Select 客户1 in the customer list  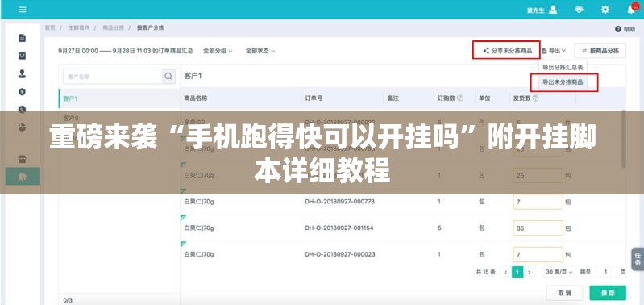pyautogui.click(x=119, y=98)
